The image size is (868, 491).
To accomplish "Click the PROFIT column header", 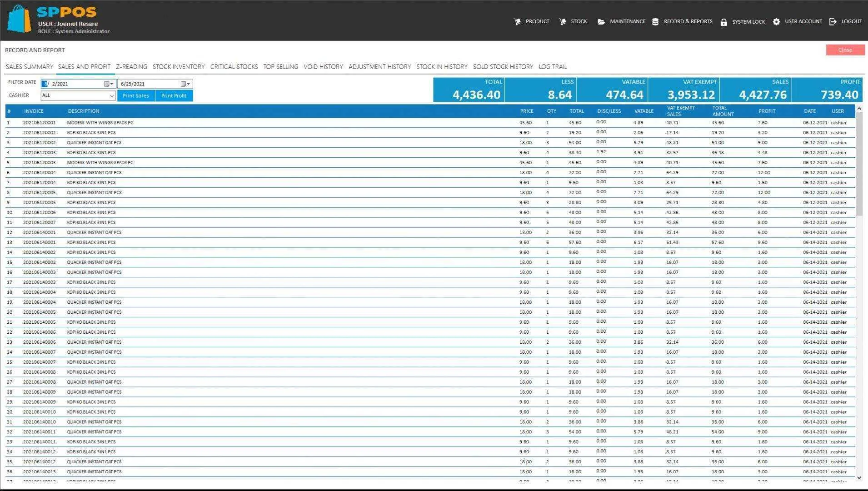I will point(767,111).
